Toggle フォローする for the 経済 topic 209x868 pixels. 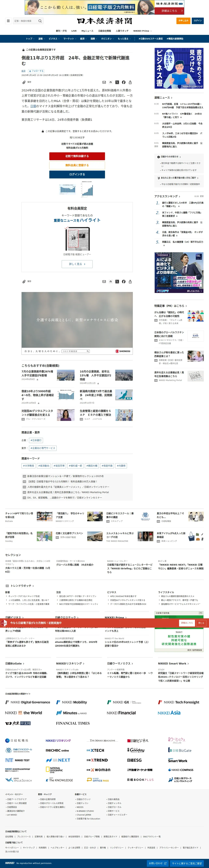[36, 71]
